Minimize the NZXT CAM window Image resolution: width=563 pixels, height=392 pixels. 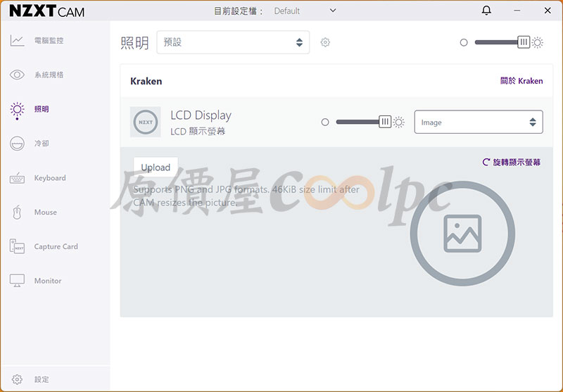(517, 11)
